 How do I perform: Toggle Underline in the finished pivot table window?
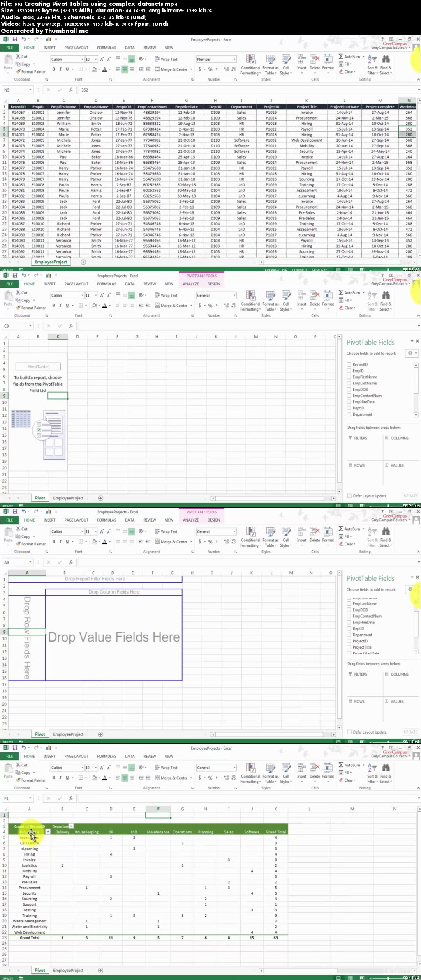67,778
